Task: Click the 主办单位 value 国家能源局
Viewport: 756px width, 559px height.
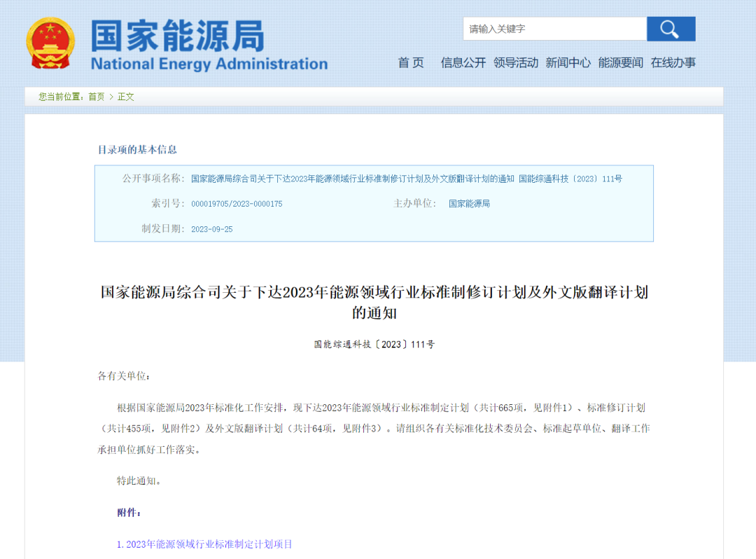Action: tap(469, 204)
